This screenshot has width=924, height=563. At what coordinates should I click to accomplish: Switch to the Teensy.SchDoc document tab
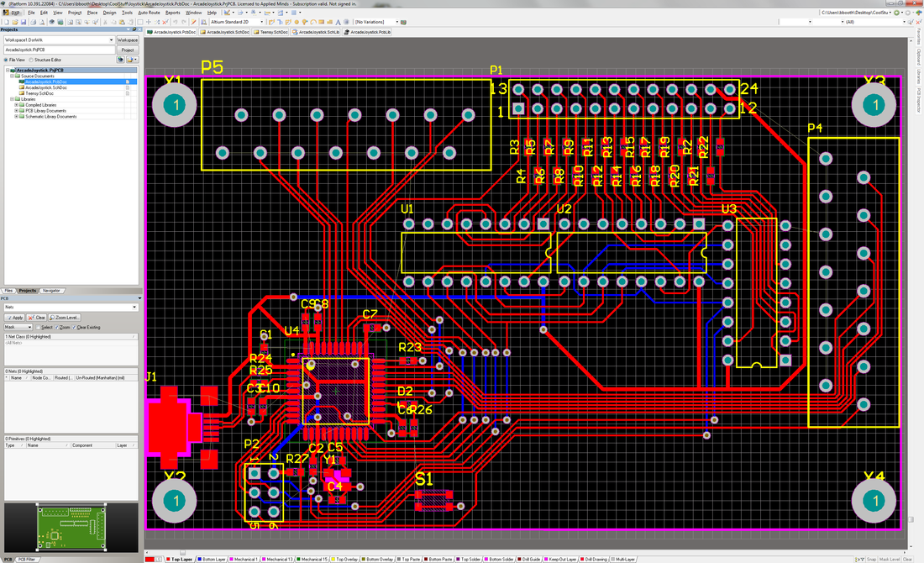point(271,33)
